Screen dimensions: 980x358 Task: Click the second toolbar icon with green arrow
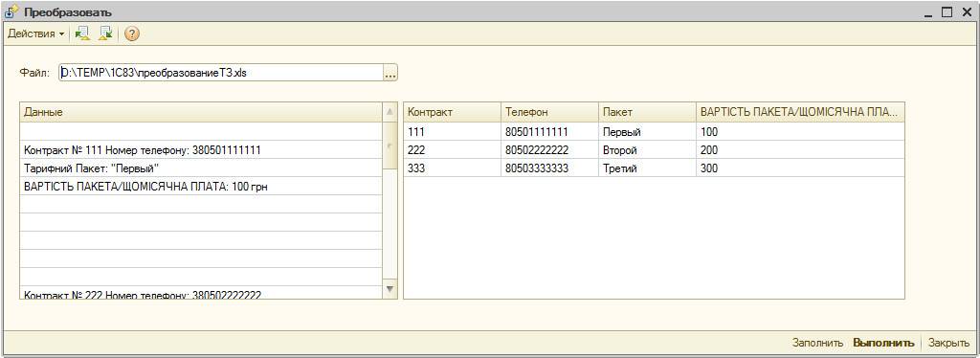(105, 34)
